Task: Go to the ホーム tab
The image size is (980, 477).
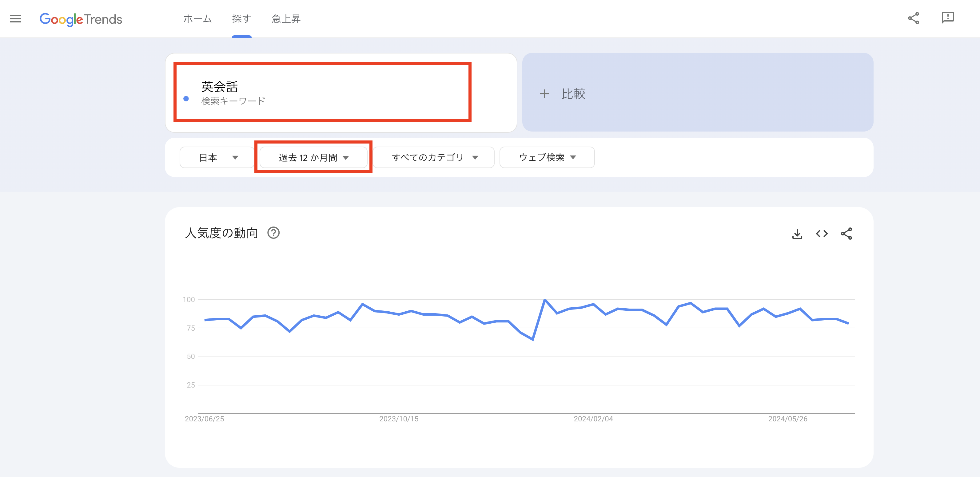Action: pos(197,19)
